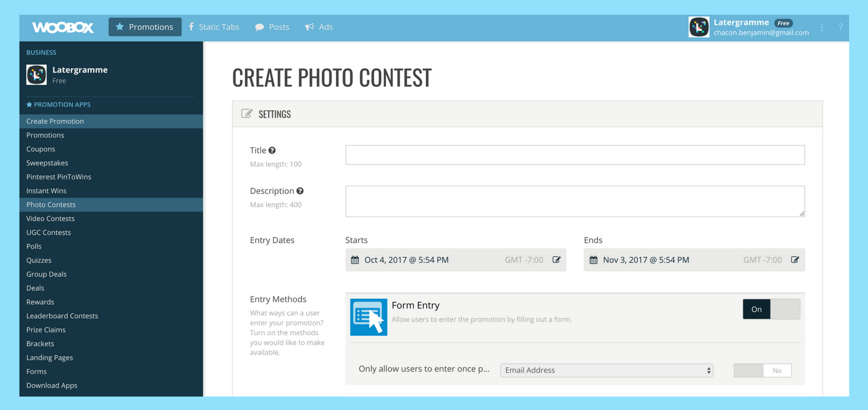Viewport: 868px width, 410px height.
Task: Open the Email Address dropdown
Action: 607,370
